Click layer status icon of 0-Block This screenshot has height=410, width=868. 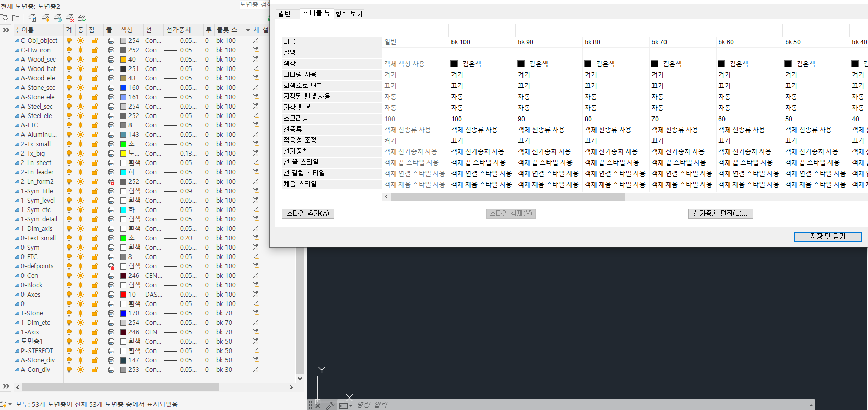point(17,285)
